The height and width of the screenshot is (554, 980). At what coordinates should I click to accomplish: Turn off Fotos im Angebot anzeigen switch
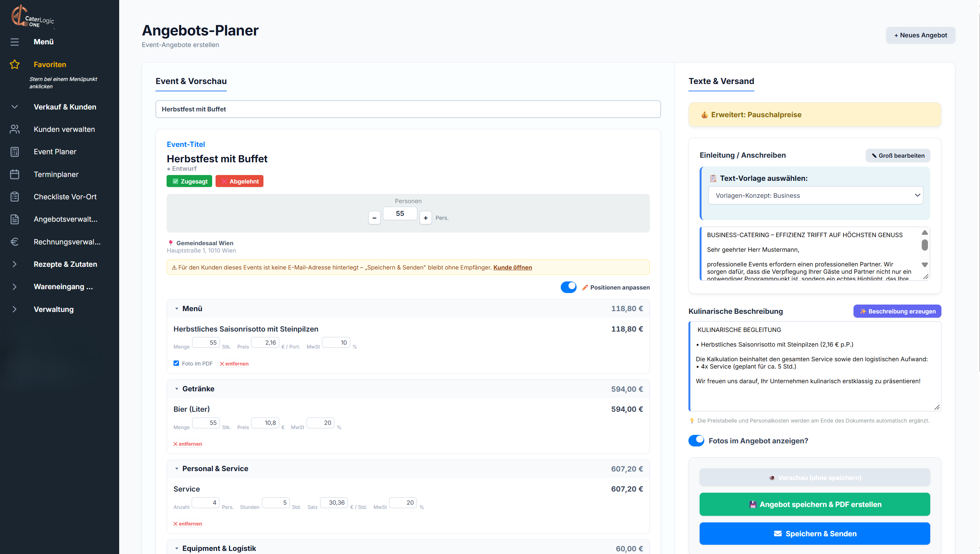(696, 441)
